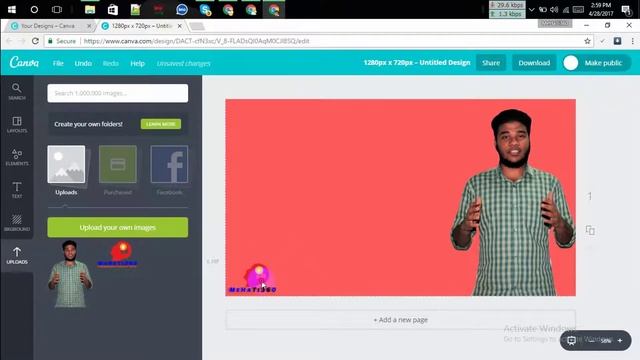Zoom out with the minus icon
Image resolution: width=640 pixels, height=360 pixels.
(592, 340)
